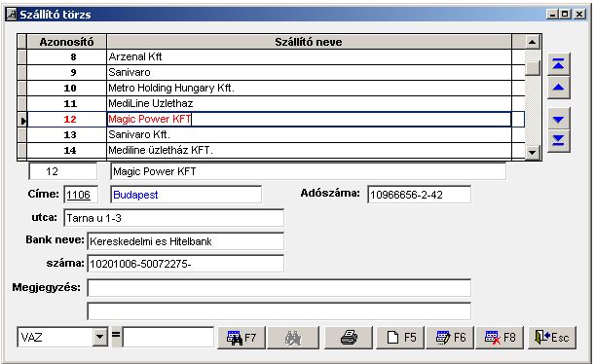Image resolution: width=595 pixels, height=364 pixels.
Task: Click the Bank neve field
Action: pyautogui.click(x=186, y=241)
